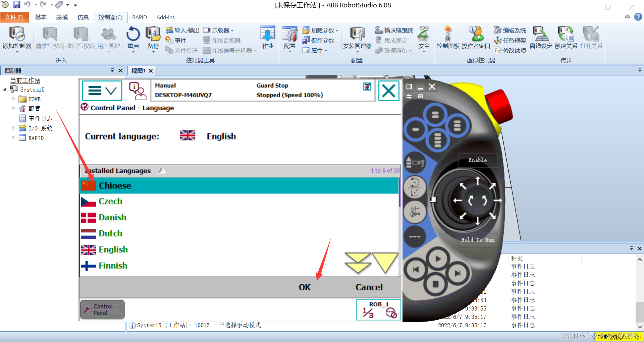Open the Operator Window (操作者窗口)
Image resolution: width=644 pixels, height=342 pixels.
click(x=476, y=38)
